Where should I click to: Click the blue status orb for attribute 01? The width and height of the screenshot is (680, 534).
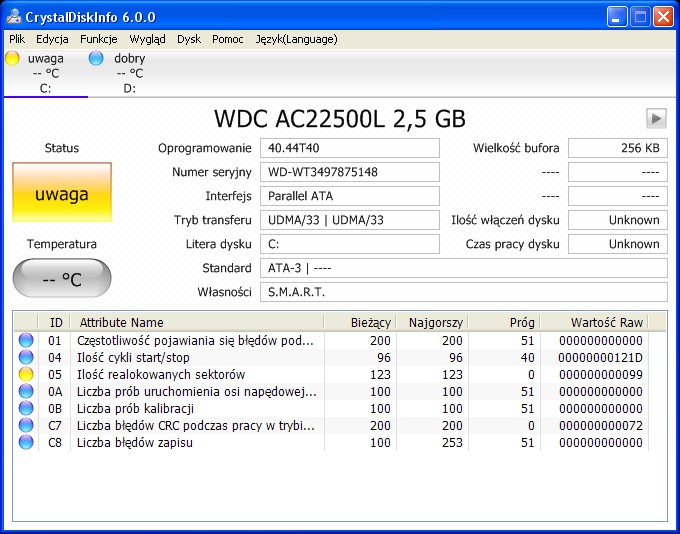26,340
